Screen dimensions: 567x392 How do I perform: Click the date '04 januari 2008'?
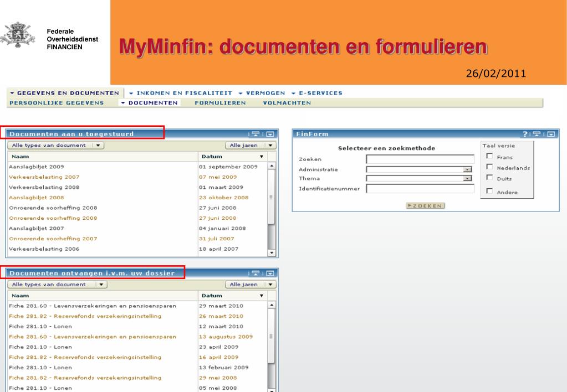pyautogui.click(x=222, y=228)
